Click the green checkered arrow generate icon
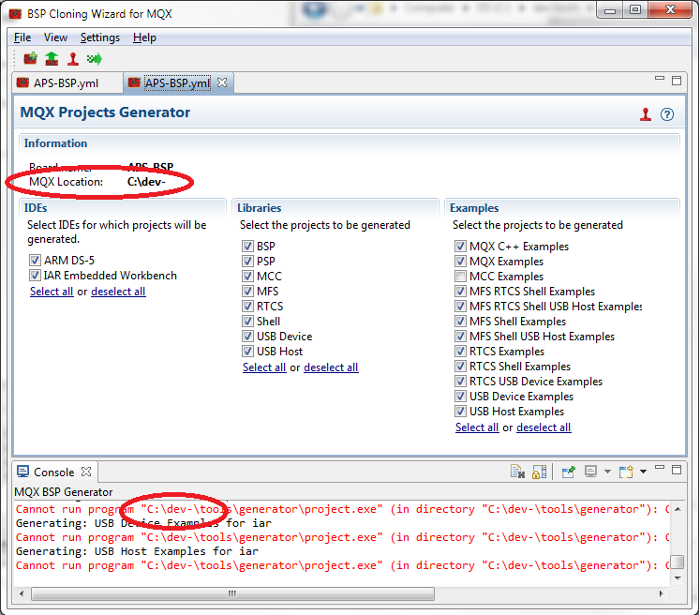700x615 pixels. [x=95, y=58]
